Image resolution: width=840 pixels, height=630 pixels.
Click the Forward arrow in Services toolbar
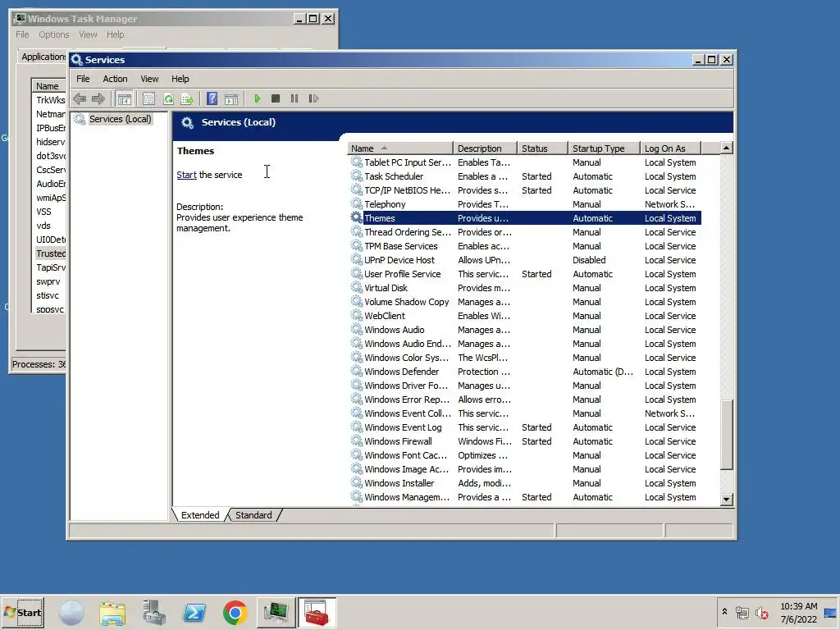pos(98,98)
